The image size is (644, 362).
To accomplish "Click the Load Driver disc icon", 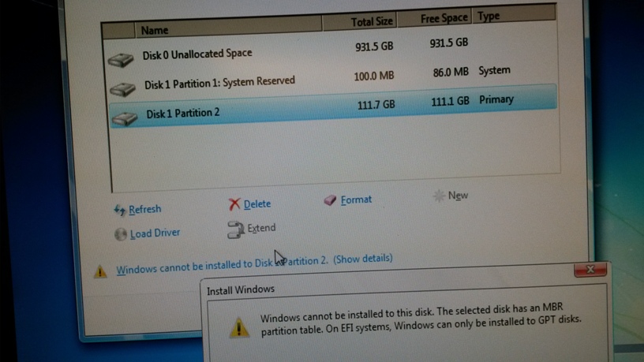I will tap(120, 234).
